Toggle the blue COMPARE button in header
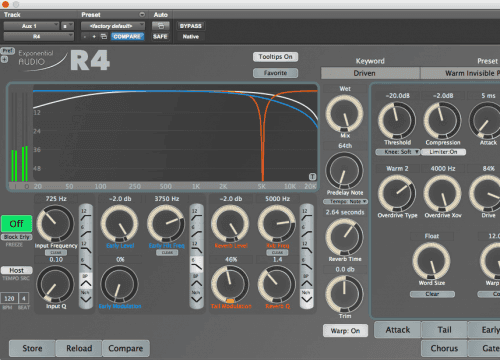This screenshot has width=500, height=360. (127, 37)
